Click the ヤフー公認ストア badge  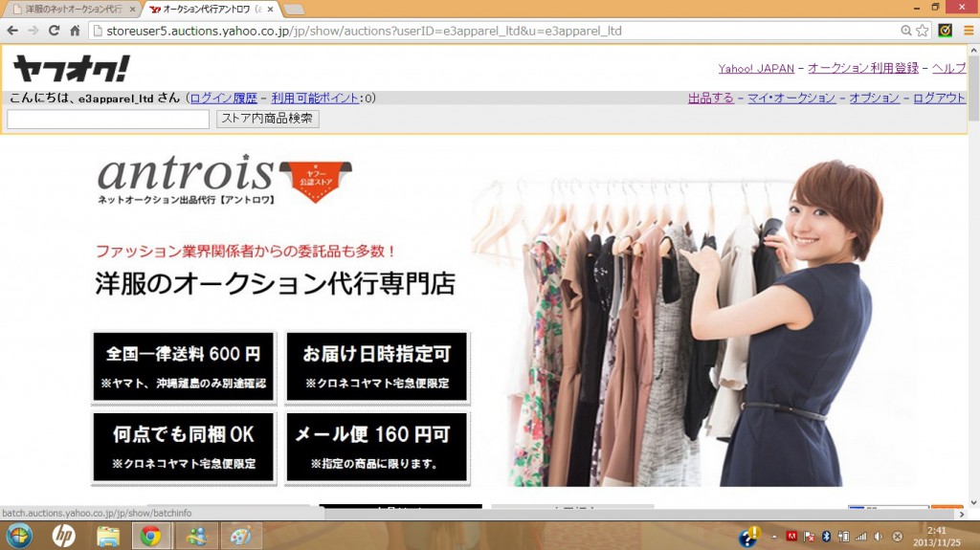pos(316,181)
